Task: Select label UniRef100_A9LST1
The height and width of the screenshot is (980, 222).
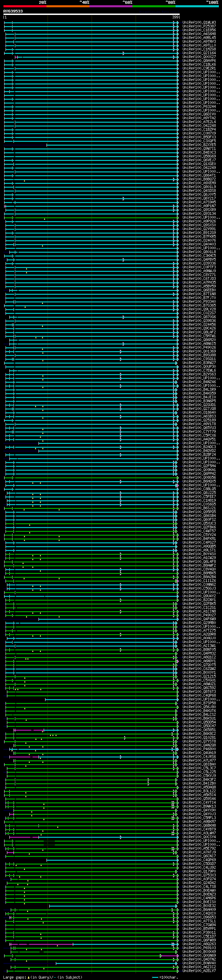Action: pos(199,550)
